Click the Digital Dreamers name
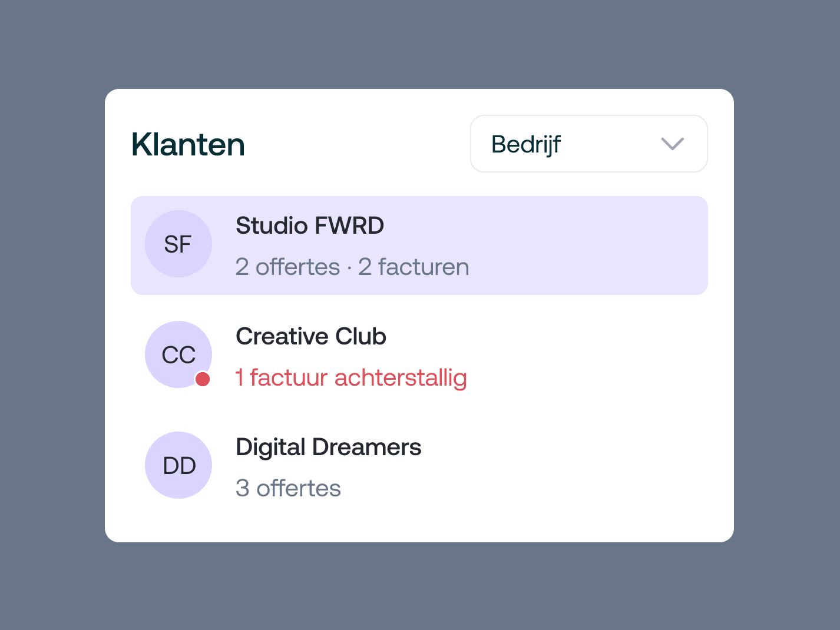840x630 pixels. (329, 447)
